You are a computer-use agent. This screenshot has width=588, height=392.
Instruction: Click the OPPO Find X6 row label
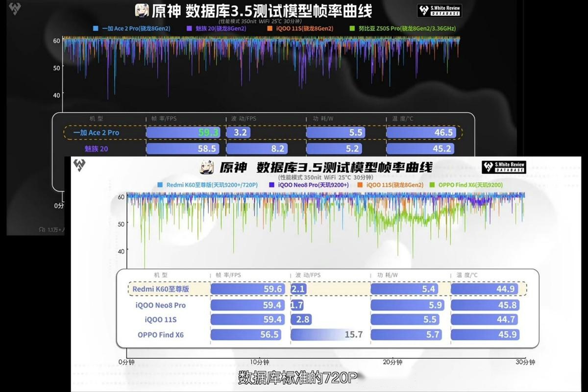161,335
